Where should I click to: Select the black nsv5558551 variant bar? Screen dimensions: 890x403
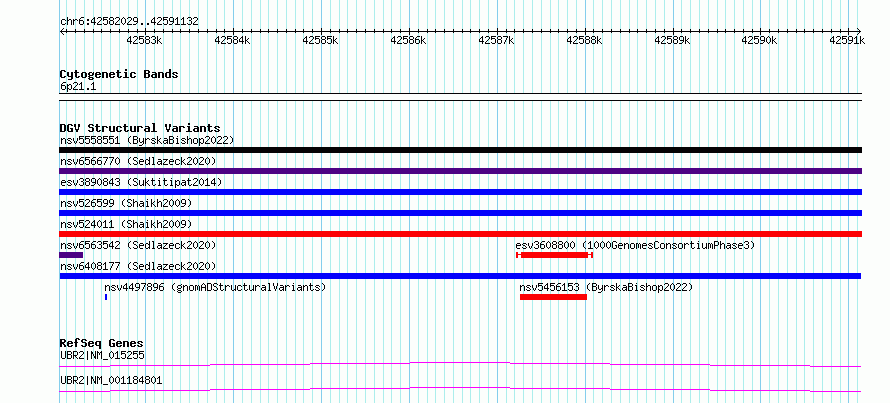click(x=460, y=150)
